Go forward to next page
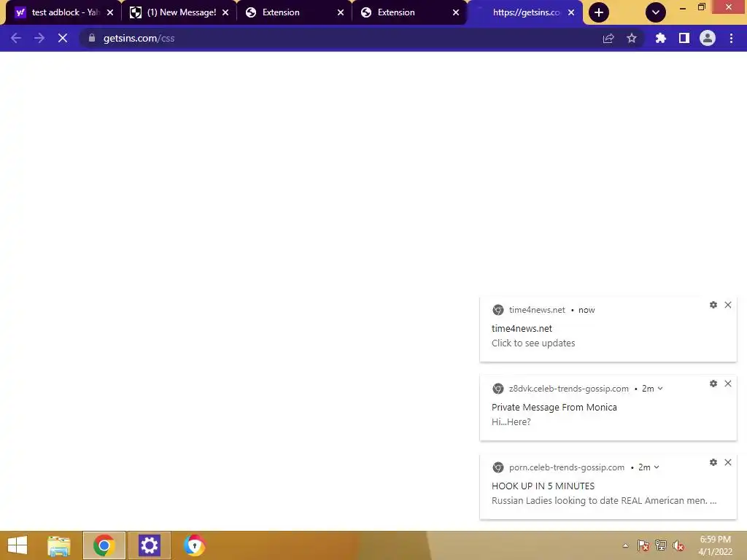Image resolution: width=747 pixels, height=560 pixels. pyautogui.click(x=39, y=38)
